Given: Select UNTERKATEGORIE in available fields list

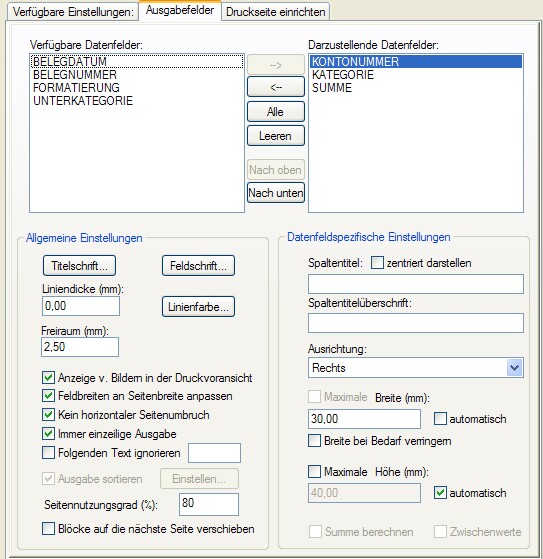Looking at the screenshot, I should coord(137,101).
